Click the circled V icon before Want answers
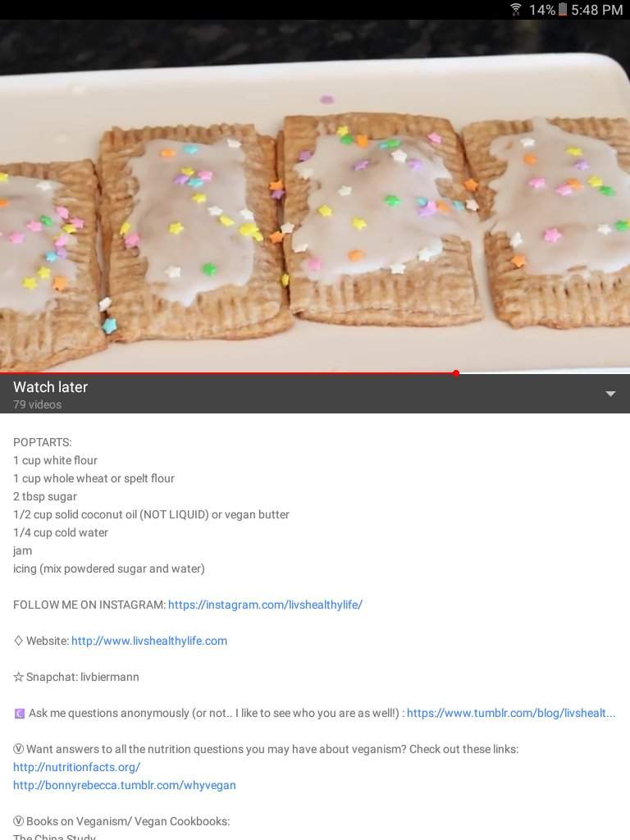 click(18, 749)
